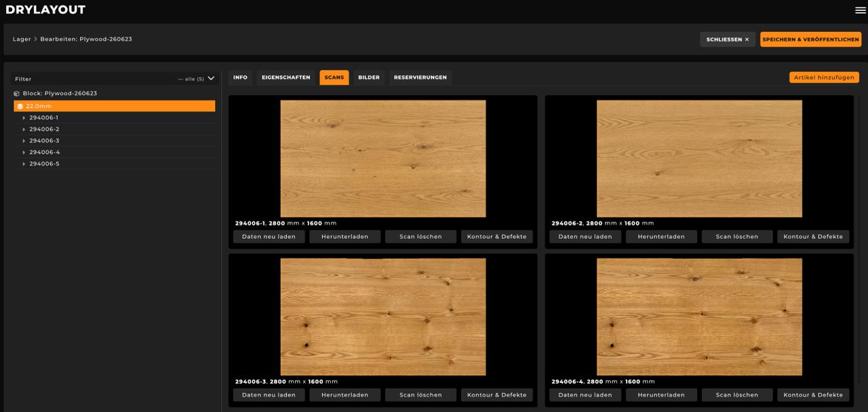Click the 294006-2 wood scan thumbnail
This screenshot has height=412, width=868.
pyautogui.click(x=699, y=159)
